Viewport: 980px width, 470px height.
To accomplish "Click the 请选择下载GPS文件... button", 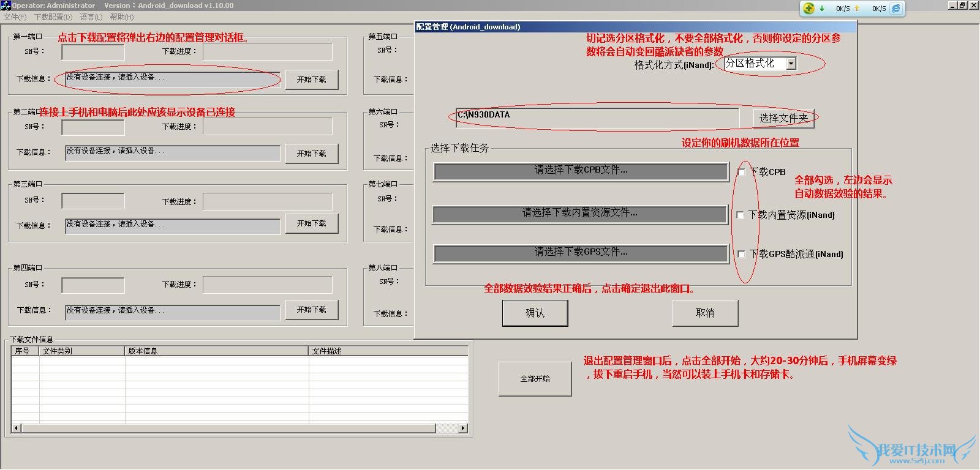I will coord(581,253).
